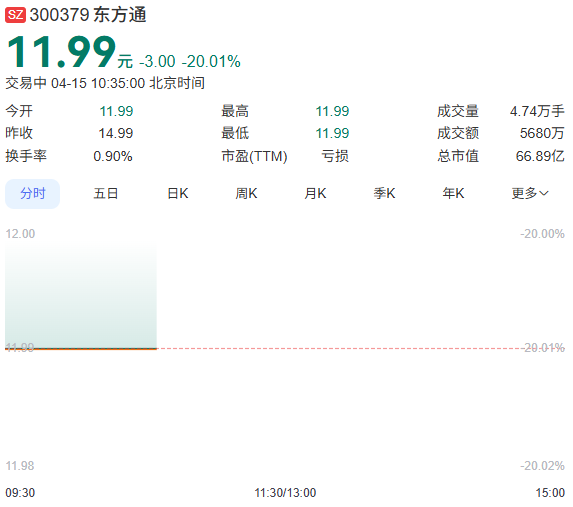Click the 09:30 time axis label

pos(20,493)
